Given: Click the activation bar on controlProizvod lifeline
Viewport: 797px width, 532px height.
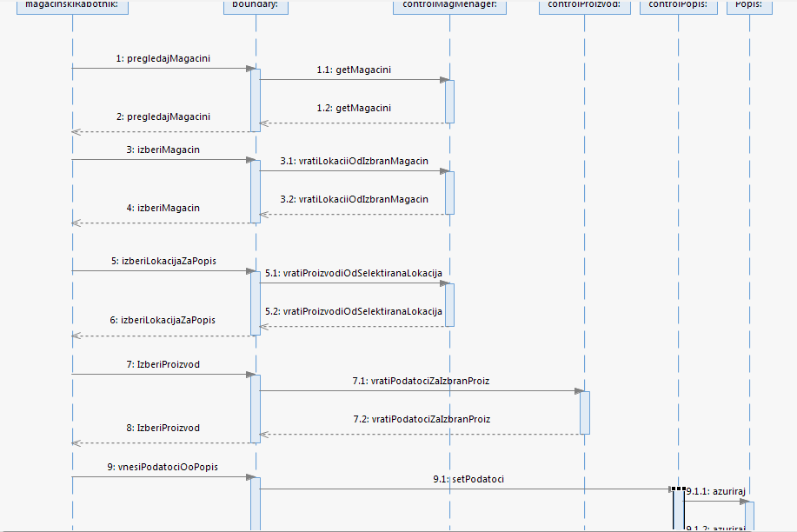Looking at the screenshot, I should tap(585, 412).
